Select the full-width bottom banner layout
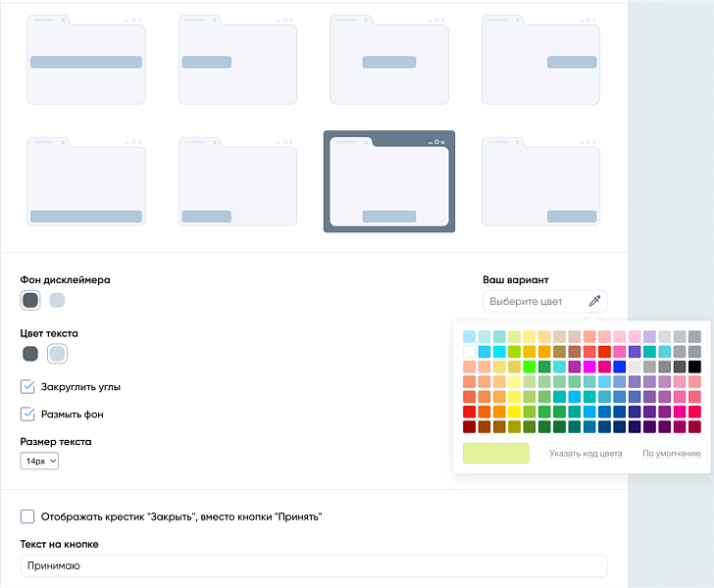 pyautogui.click(x=86, y=182)
